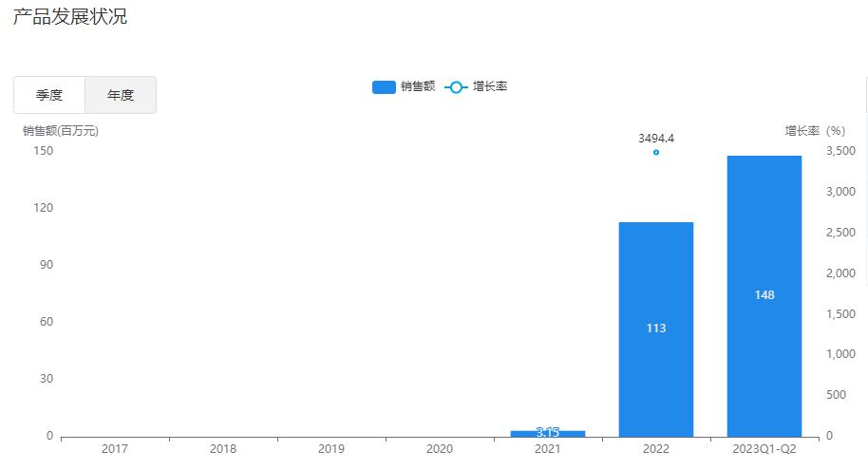Click the 3,500 right axis value
Image resolution: width=868 pixels, height=470 pixels.
tap(840, 151)
